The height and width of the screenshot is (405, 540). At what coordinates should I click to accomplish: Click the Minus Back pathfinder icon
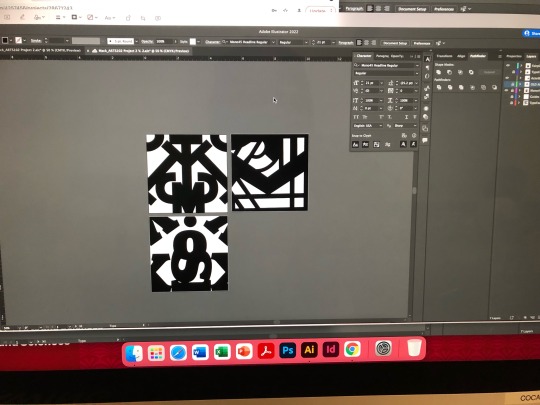(x=495, y=87)
